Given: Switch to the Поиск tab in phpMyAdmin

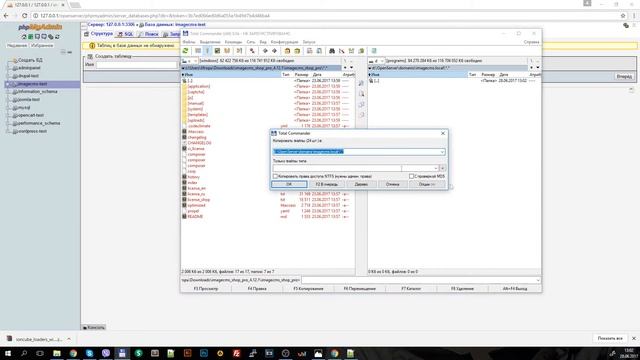Looking at the screenshot, I should tap(148, 34).
